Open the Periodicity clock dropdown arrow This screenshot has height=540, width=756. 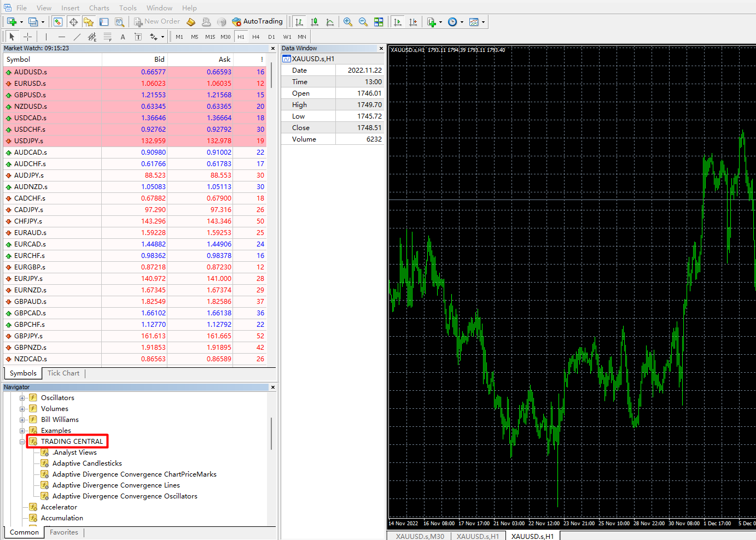pyautogui.click(x=462, y=22)
